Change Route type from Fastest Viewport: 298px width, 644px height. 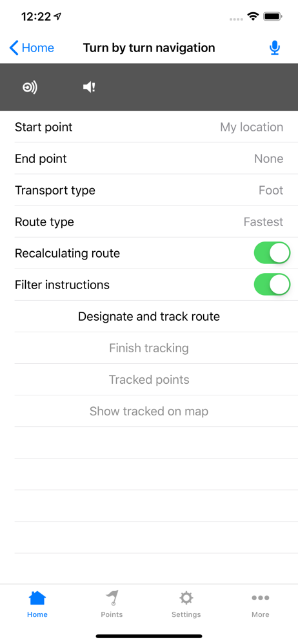point(149,222)
